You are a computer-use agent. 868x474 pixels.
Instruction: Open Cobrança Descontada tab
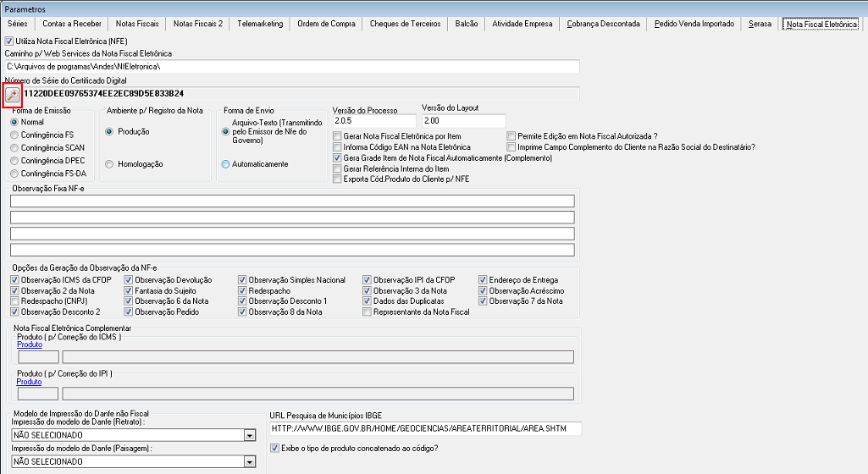604,24
